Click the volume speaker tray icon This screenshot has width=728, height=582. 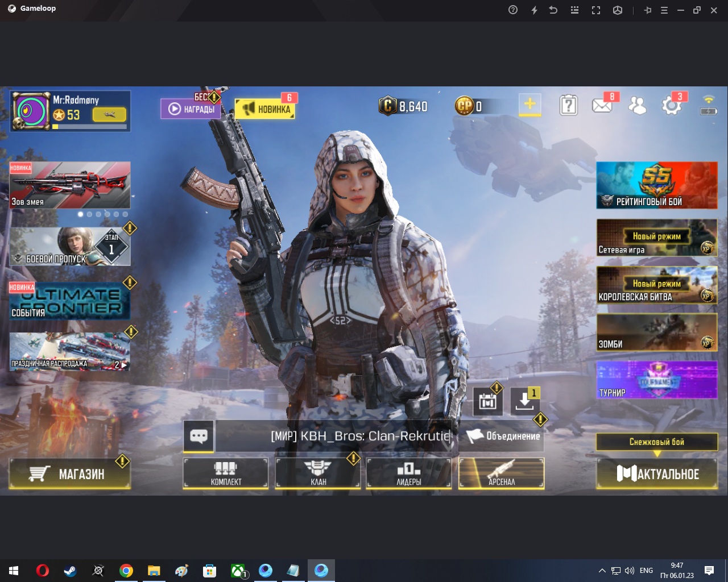pos(630,571)
